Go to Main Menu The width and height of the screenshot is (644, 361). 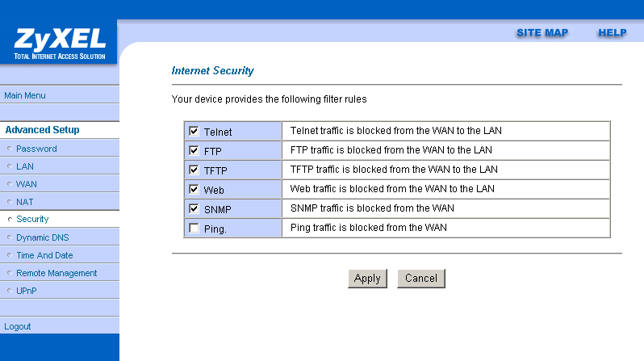(x=25, y=95)
